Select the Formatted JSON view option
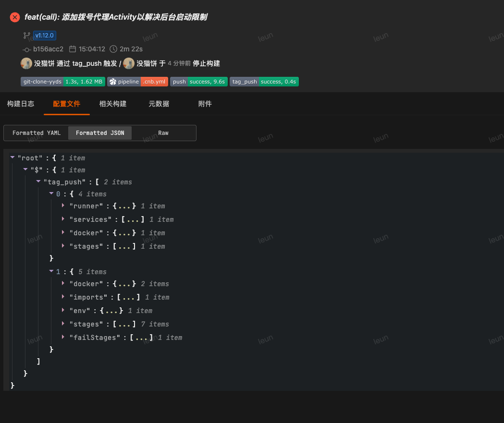Image resolution: width=504 pixels, height=423 pixels. [x=100, y=133]
